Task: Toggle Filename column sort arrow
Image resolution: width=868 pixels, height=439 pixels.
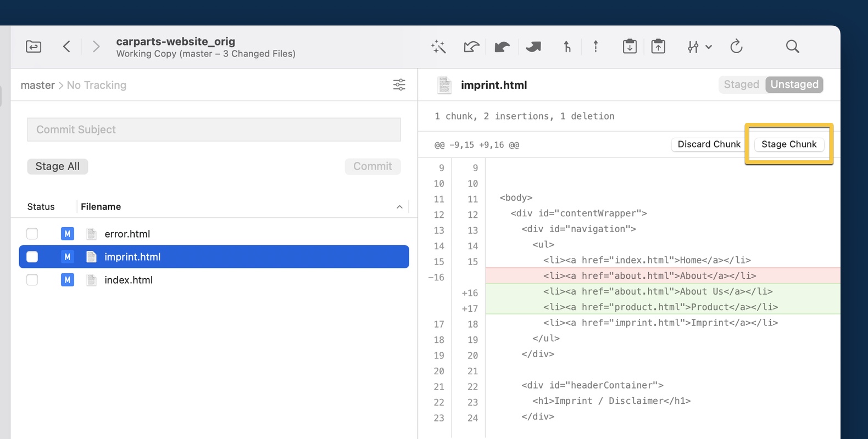Action: point(399,207)
